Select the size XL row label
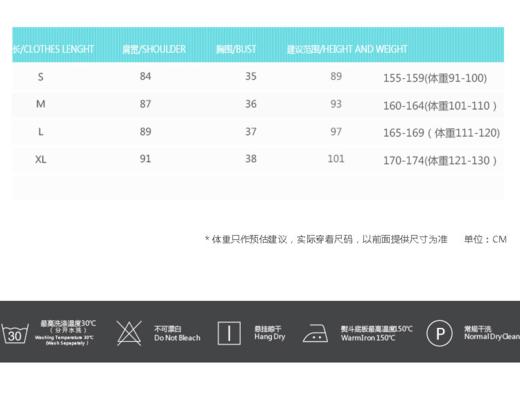The width and height of the screenshot is (520, 418). coord(41,159)
